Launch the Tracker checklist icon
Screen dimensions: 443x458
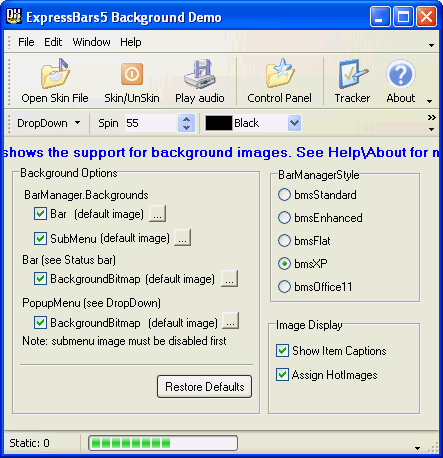(353, 74)
